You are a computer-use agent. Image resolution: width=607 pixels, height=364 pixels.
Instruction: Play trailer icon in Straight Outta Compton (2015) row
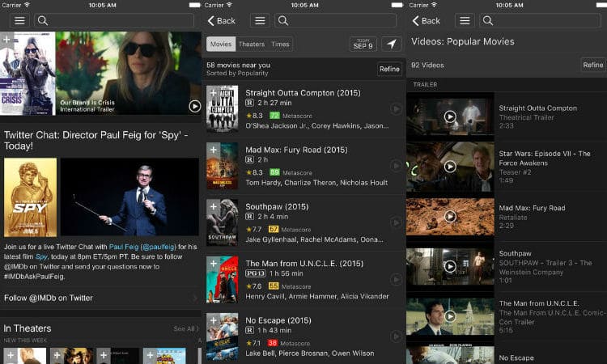tap(396, 109)
